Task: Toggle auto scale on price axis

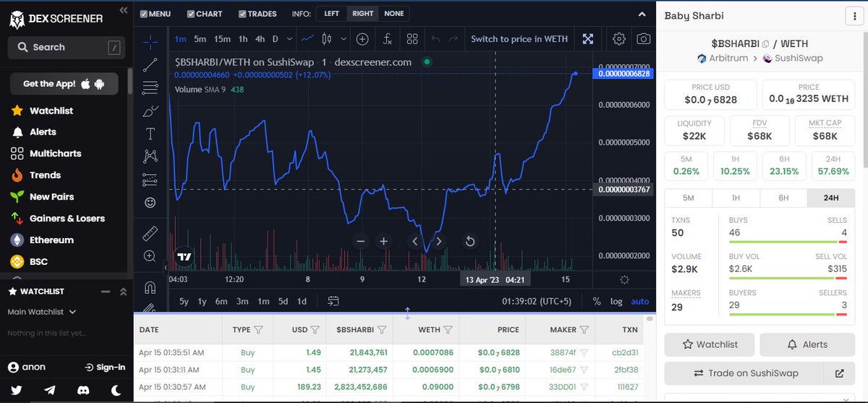Action: pos(639,301)
